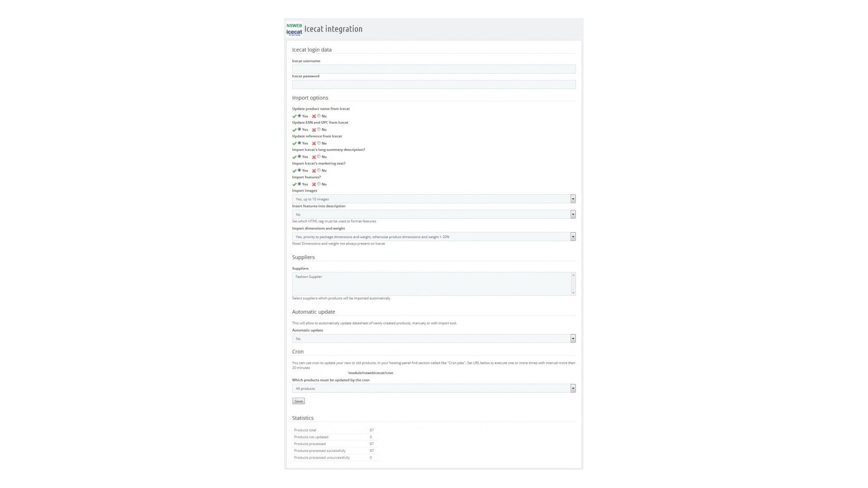Click the Save button

[298, 401]
